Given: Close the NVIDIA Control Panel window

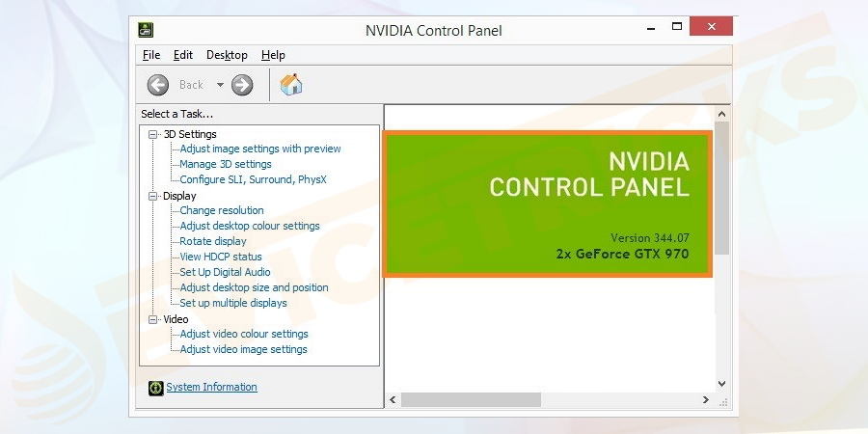Looking at the screenshot, I should coord(712,27).
